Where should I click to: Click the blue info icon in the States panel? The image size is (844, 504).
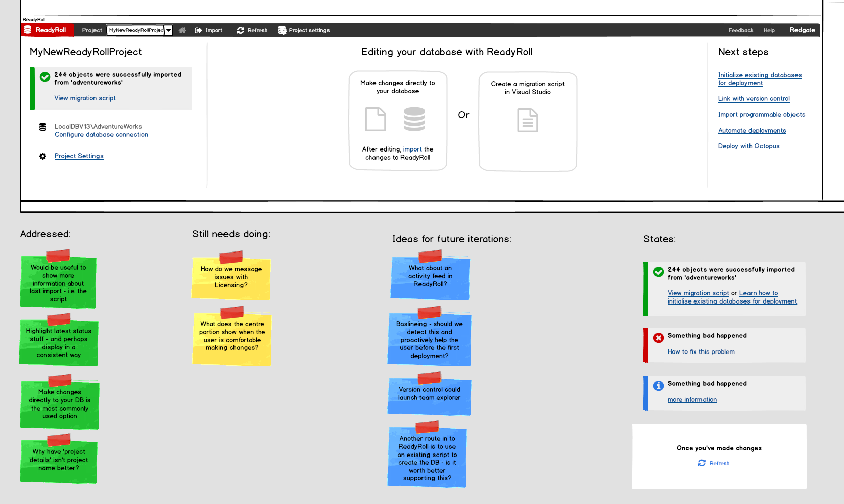coord(658,386)
